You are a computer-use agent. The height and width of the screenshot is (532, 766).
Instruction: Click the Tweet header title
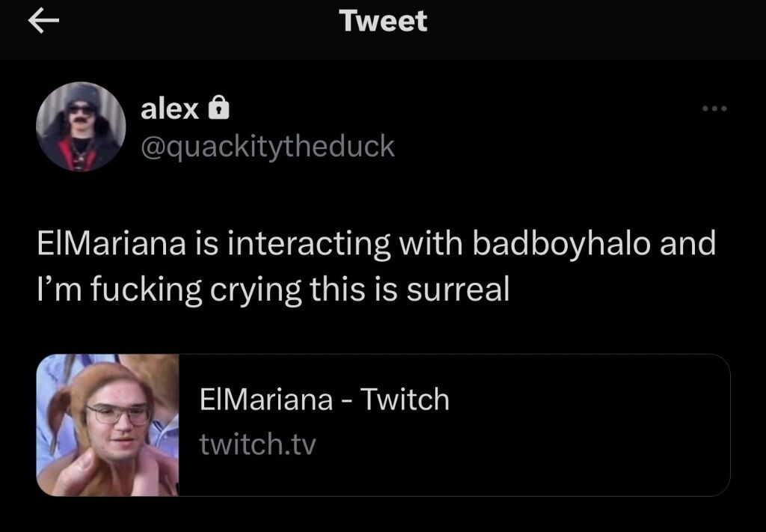384,22
